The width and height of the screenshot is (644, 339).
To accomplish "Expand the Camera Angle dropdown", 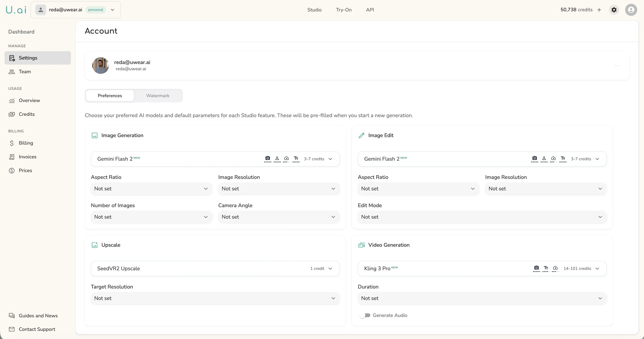I will click(x=278, y=217).
